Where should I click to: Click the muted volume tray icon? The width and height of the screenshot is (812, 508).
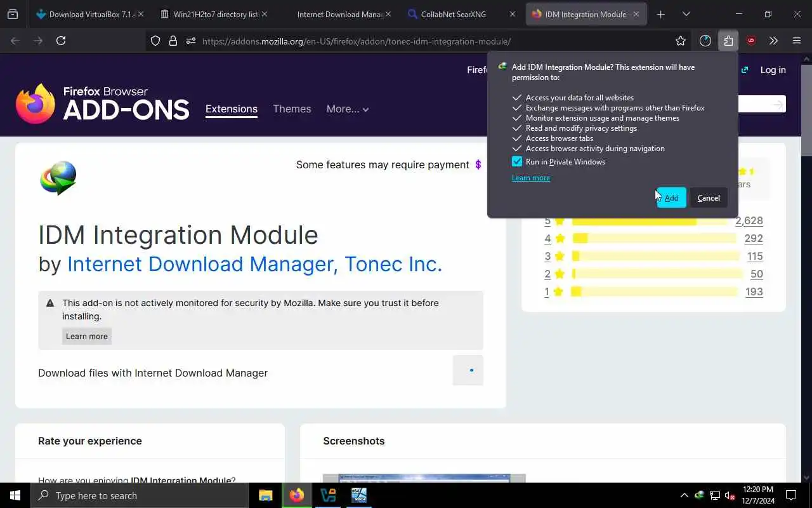pyautogui.click(x=730, y=495)
